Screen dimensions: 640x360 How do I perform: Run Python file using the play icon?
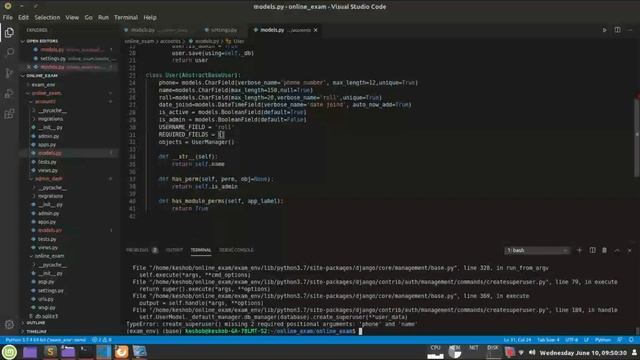(604, 30)
